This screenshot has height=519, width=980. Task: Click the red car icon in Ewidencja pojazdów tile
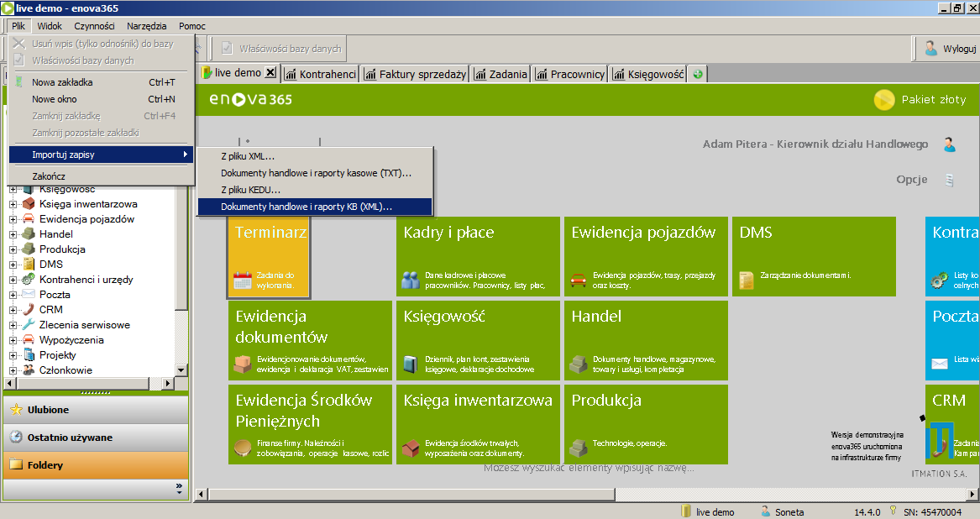578,280
